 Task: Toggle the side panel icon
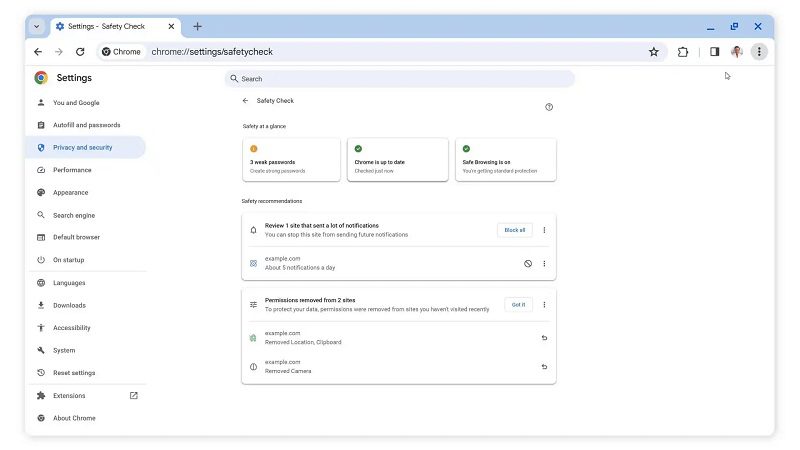(714, 52)
